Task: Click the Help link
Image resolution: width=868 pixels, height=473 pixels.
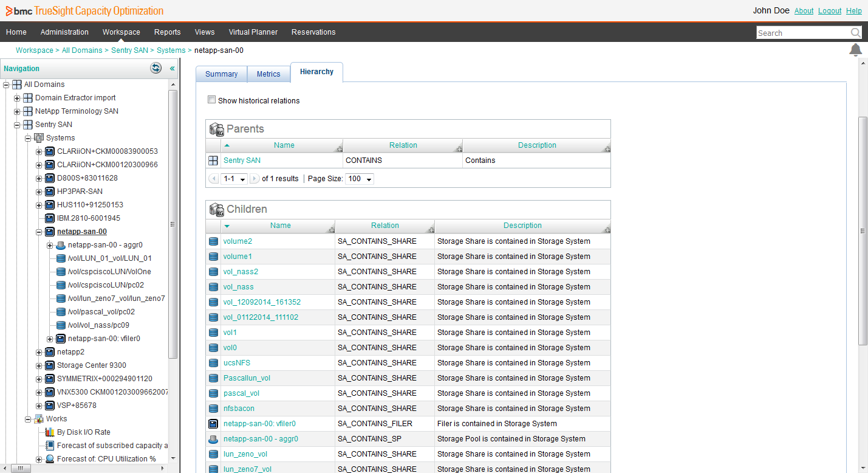Action: (854, 11)
